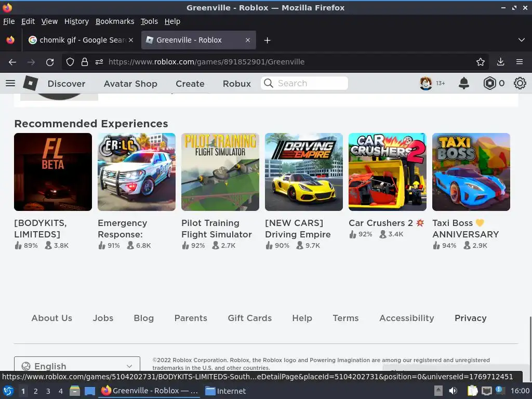The width and height of the screenshot is (532, 399).
Task: Show desktop via taskbar icon
Action: 90,391
